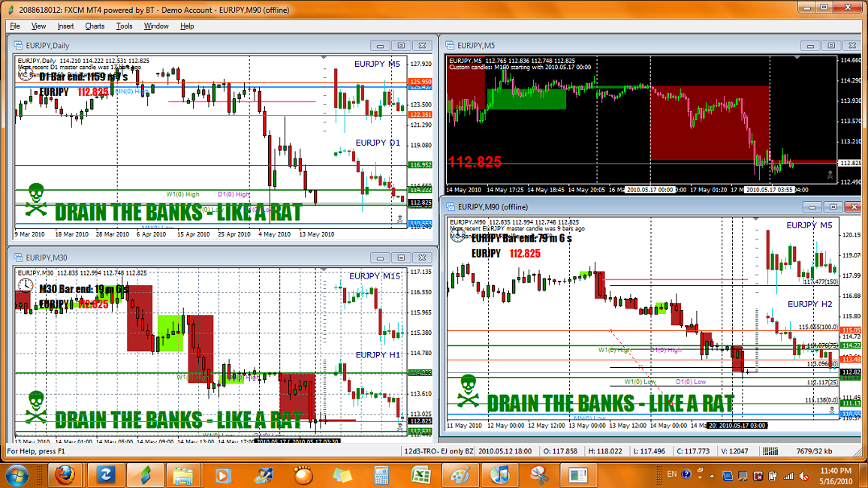Open the Snipping Tool scissors taskbar icon
Image resolution: width=868 pixels, height=488 pixels.
point(538,475)
